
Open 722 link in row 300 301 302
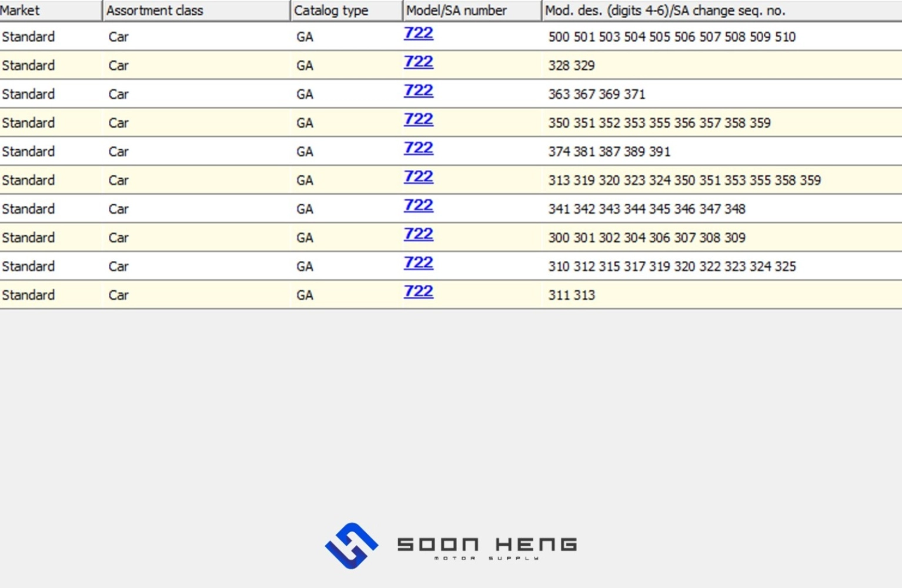[x=418, y=234]
